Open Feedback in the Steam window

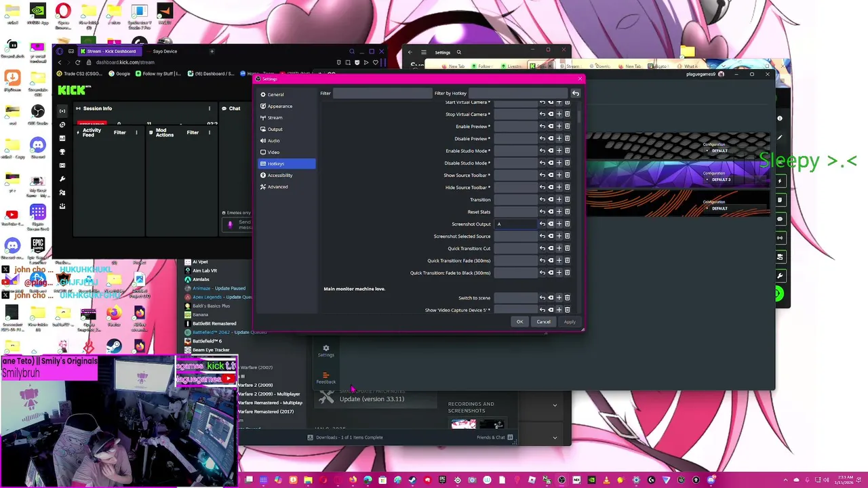(x=326, y=378)
